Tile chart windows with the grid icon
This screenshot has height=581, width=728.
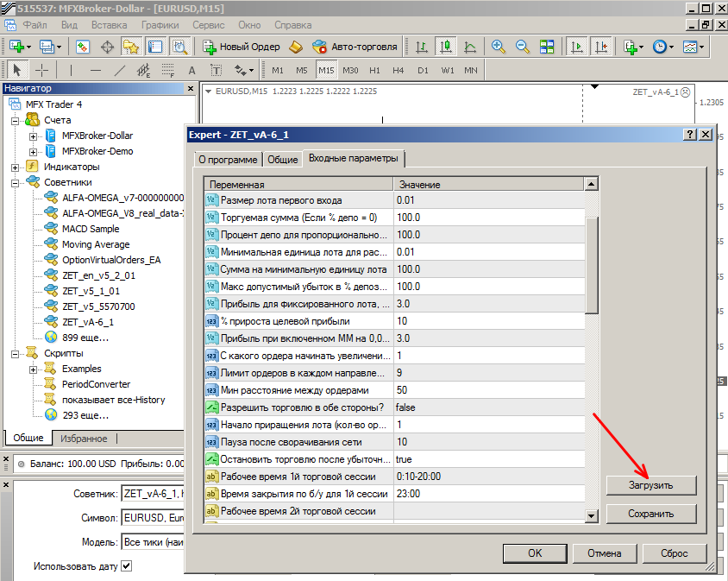coord(547,47)
